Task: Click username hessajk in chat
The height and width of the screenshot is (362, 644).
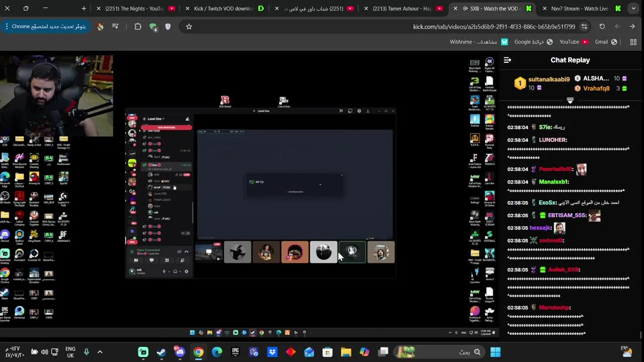Action: tap(540, 228)
